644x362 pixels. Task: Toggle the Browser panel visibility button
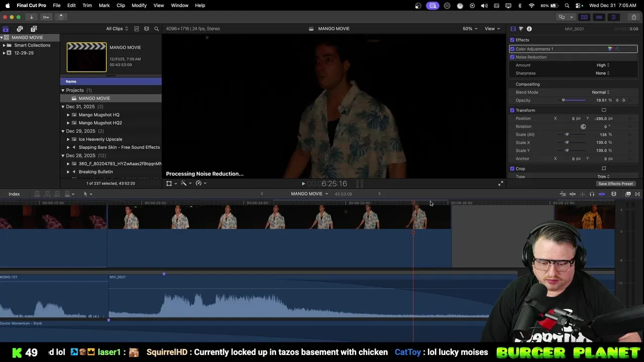click(x=584, y=17)
